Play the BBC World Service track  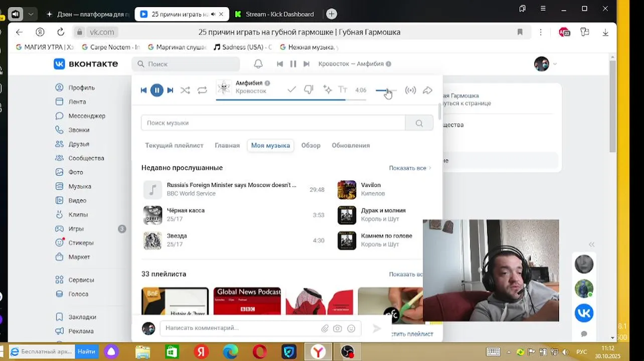coord(234,190)
